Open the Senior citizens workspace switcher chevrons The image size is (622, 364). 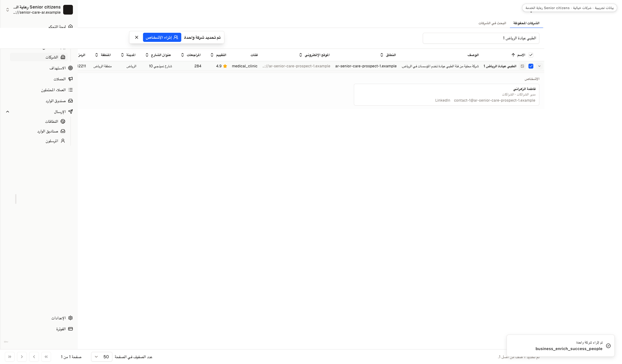coord(8,10)
